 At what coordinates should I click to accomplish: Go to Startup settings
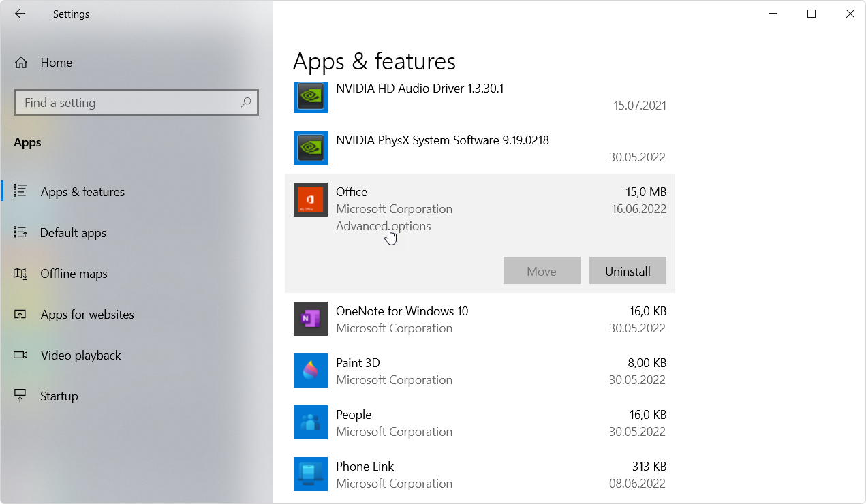click(136, 396)
